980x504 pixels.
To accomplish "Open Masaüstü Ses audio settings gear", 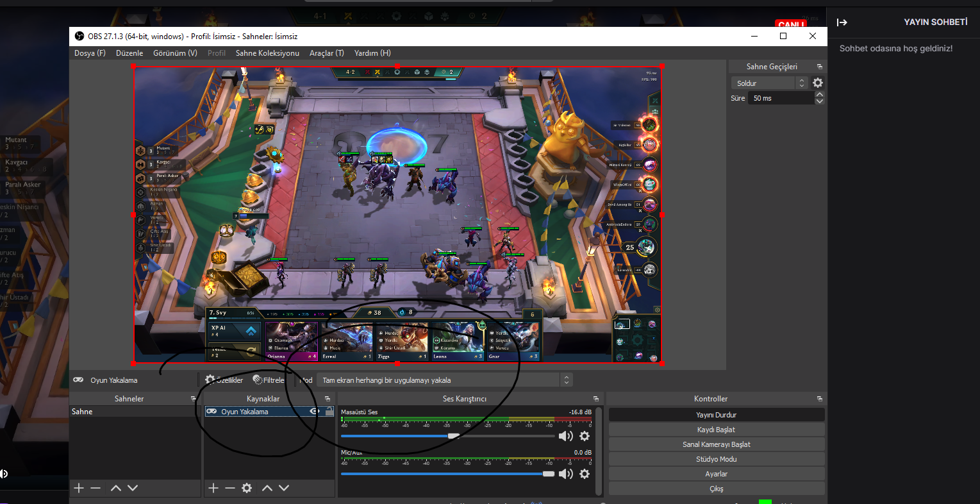I will pos(585,436).
